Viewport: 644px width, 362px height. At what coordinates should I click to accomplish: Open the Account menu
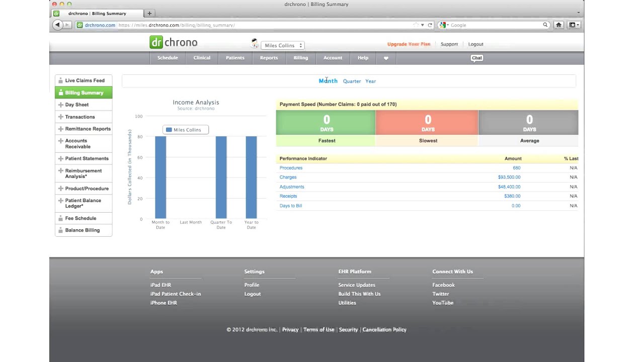point(333,58)
